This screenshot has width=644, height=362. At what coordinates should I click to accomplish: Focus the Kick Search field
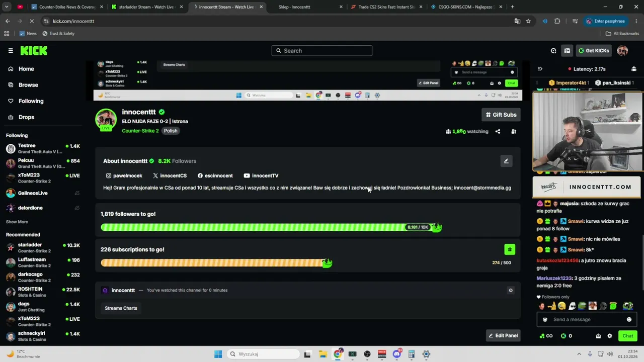coord(322,51)
